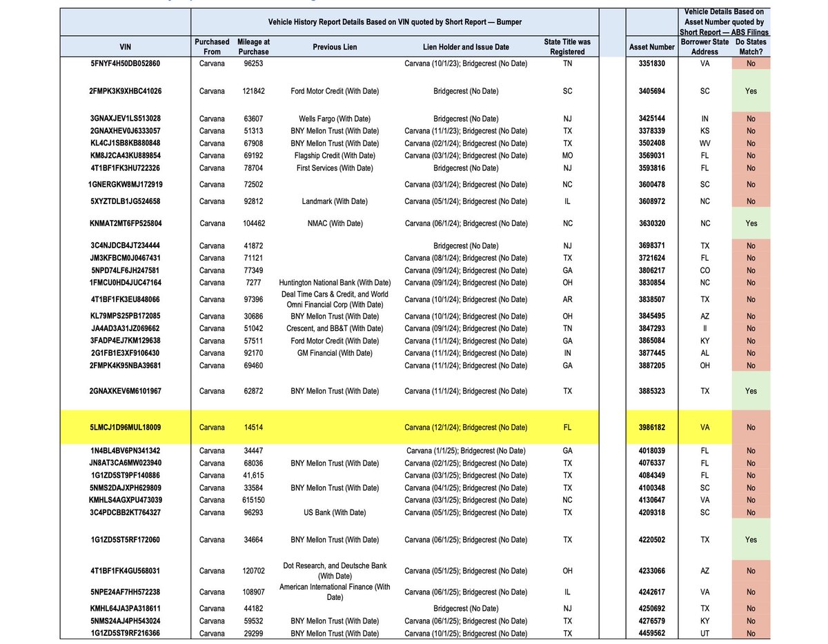The image size is (828, 644).
Task: Click highlighted mileage value 14514
Action: pos(253,427)
